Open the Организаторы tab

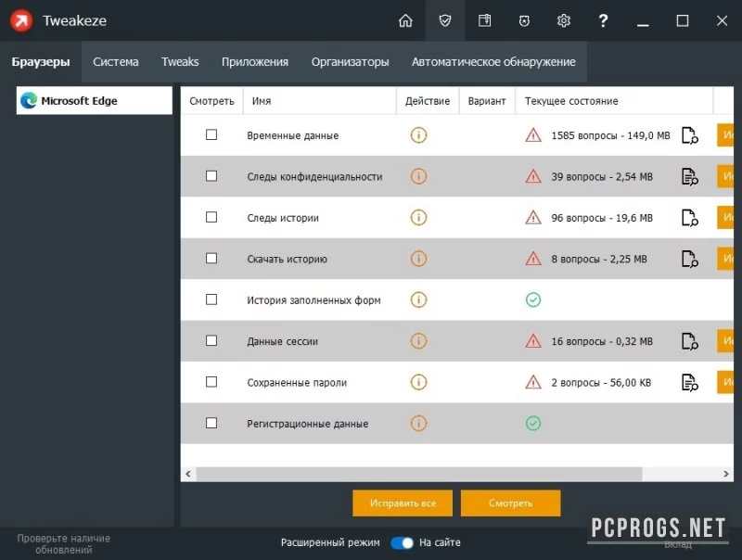click(350, 62)
